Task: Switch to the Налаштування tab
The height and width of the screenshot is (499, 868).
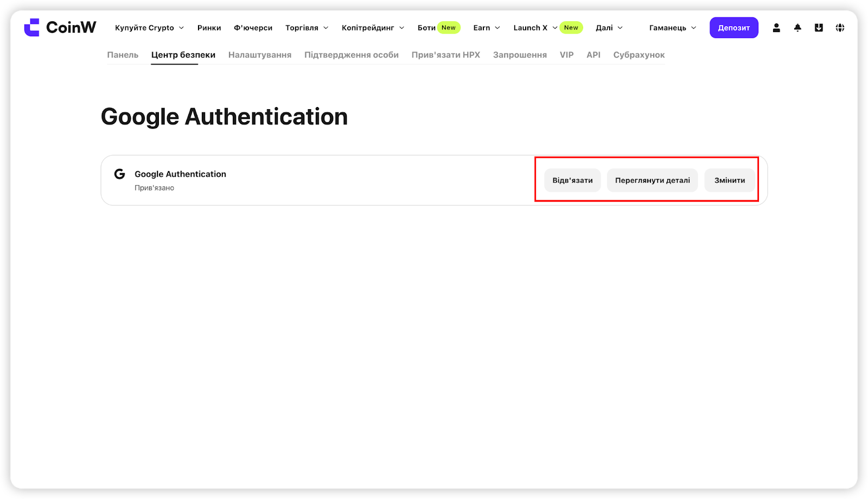Action: (260, 55)
